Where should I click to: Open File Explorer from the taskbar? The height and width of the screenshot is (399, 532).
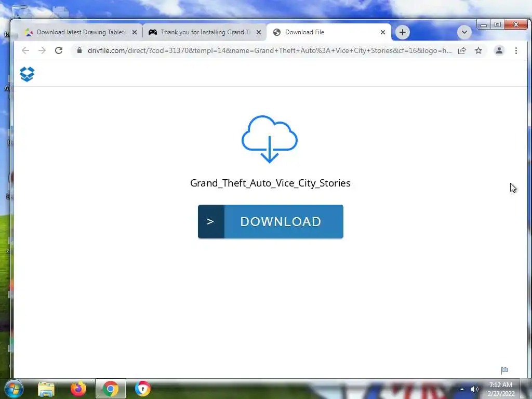(46, 389)
